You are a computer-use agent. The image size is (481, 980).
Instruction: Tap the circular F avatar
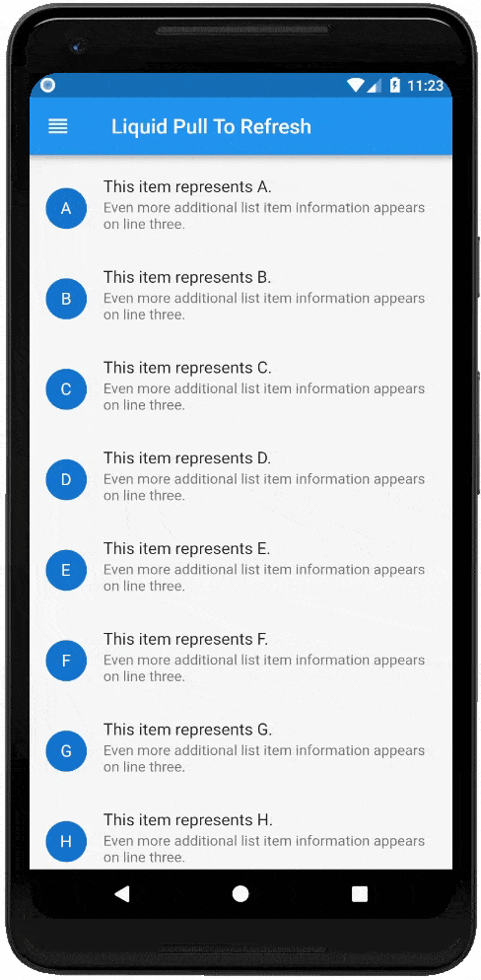tap(66, 661)
